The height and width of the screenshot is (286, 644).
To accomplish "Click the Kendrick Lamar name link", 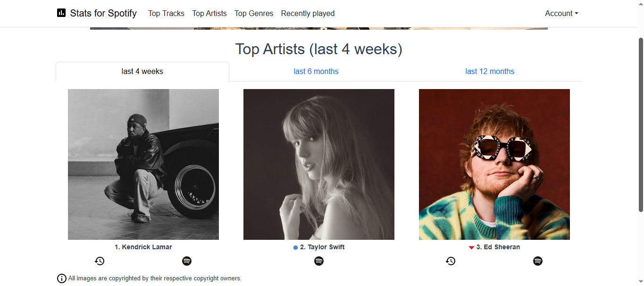I will tap(143, 247).
